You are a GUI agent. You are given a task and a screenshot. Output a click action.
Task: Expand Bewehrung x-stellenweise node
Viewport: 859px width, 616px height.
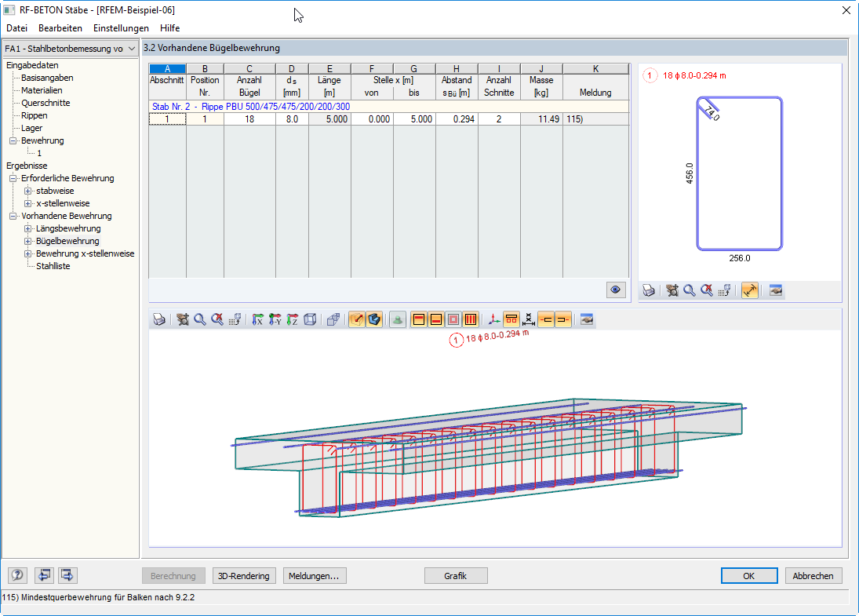pyautogui.click(x=28, y=253)
